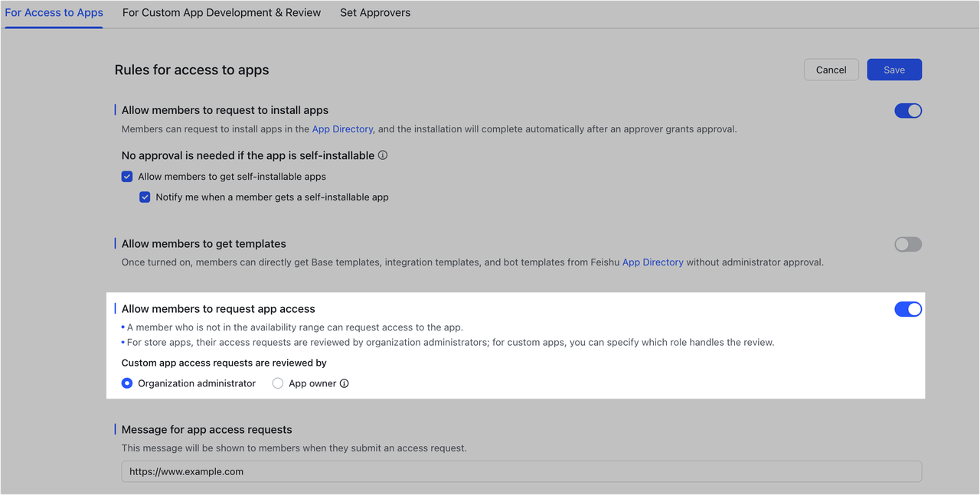Open Feishu App Directory link in templates description

[652, 262]
